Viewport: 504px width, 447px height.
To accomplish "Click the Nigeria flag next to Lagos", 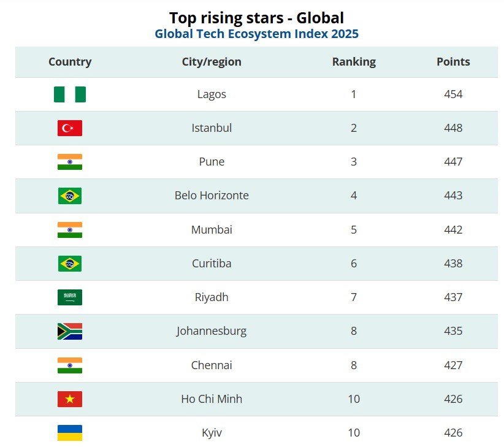I will 70,94.
